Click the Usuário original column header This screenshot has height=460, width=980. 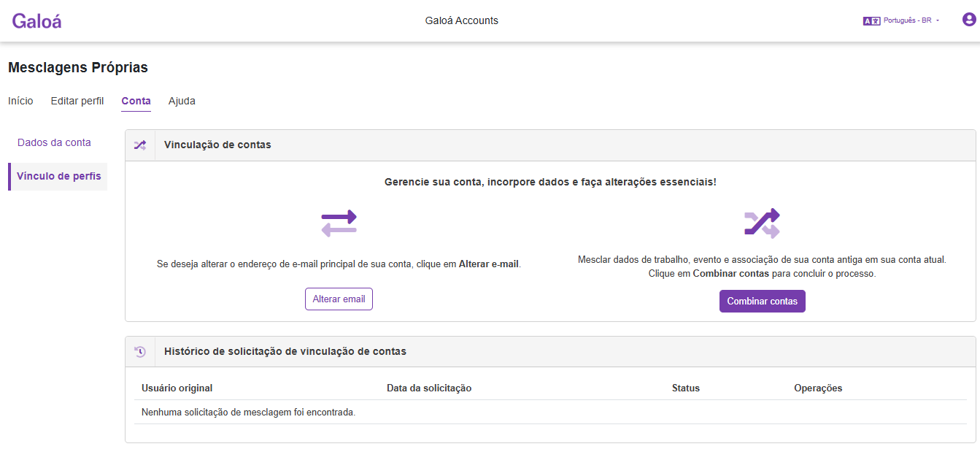(x=177, y=388)
